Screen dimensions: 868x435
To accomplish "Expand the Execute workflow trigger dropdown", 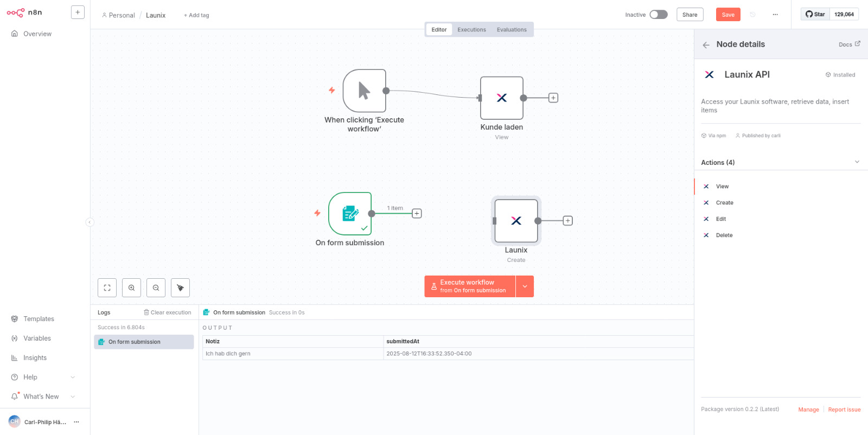I will click(x=525, y=286).
